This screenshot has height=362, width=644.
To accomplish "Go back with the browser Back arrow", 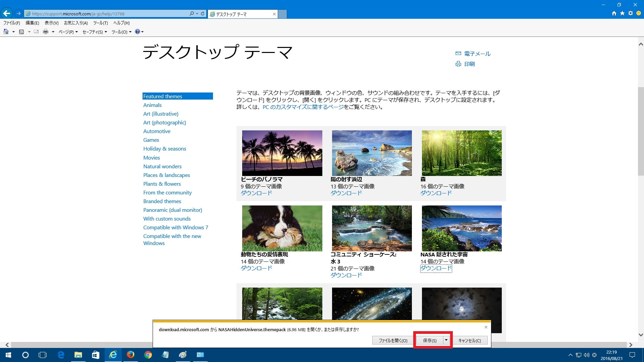I will (x=7, y=13).
